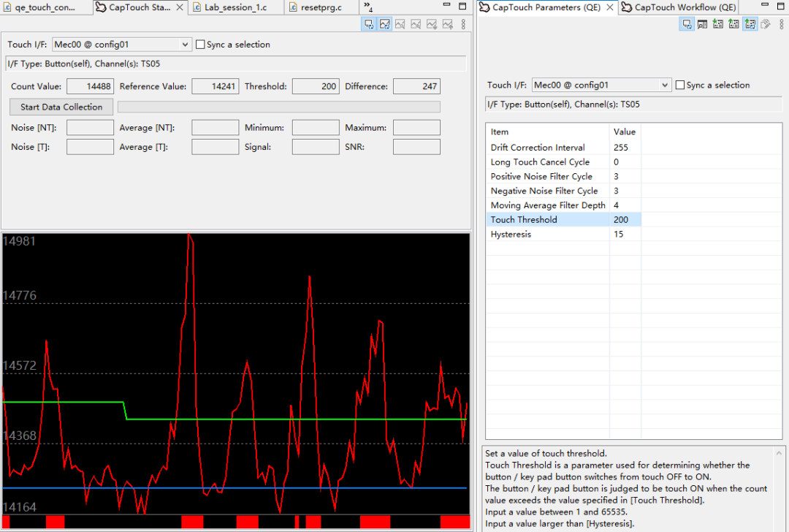The height and width of the screenshot is (532, 789).
Task: Switch to the Lab_session_1.c tab
Action: pyautogui.click(x=231, y=7)
